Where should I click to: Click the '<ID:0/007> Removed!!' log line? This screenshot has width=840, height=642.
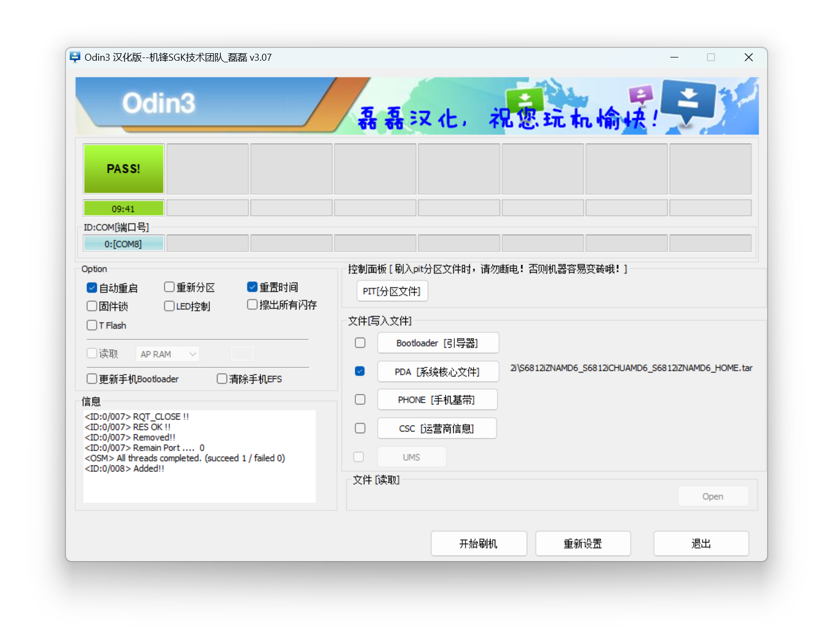[130, 438]
